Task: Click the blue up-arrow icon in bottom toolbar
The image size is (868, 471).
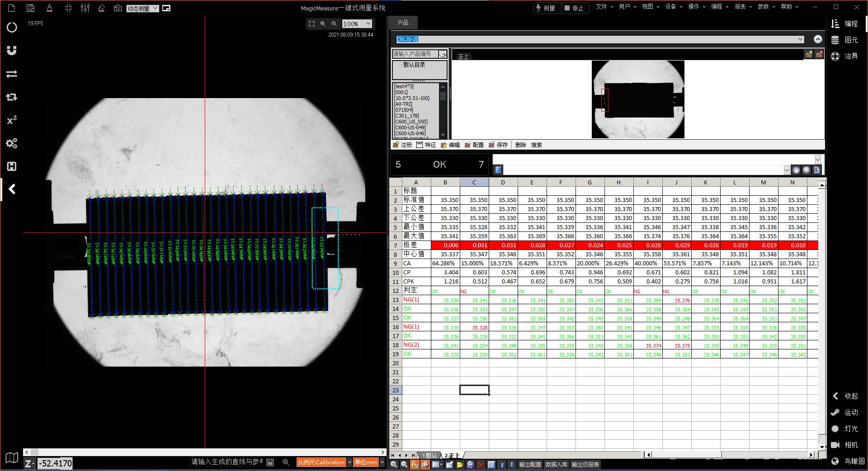Action: coord(502,464)
